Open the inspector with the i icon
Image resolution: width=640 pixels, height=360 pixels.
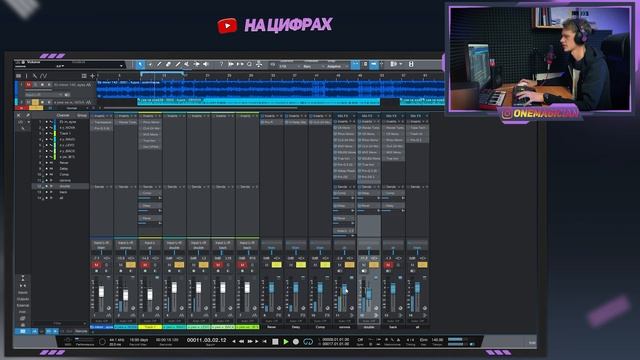[27, 76]
